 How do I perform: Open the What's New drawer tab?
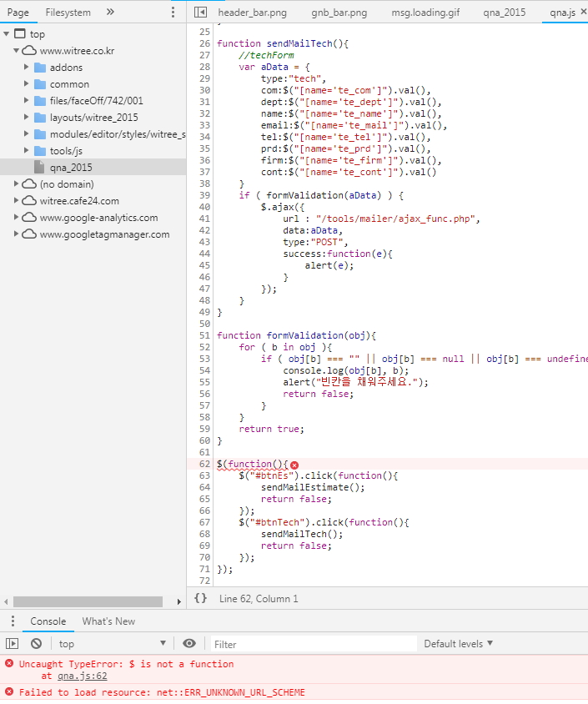click(108, 621)
